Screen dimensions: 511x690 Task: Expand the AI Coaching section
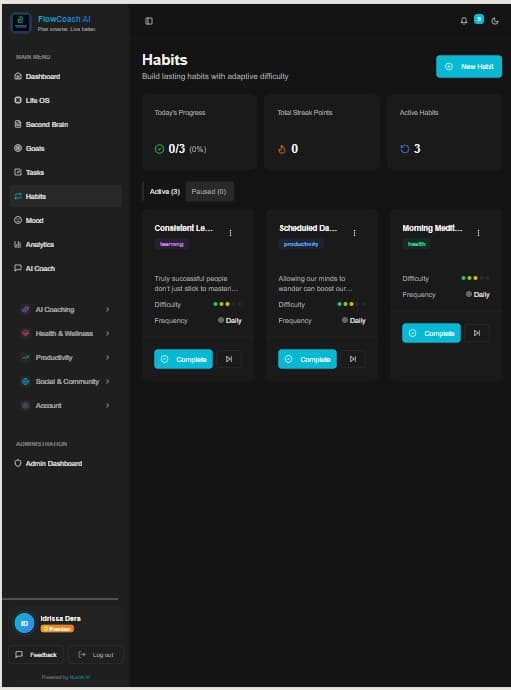coord(65,309)
